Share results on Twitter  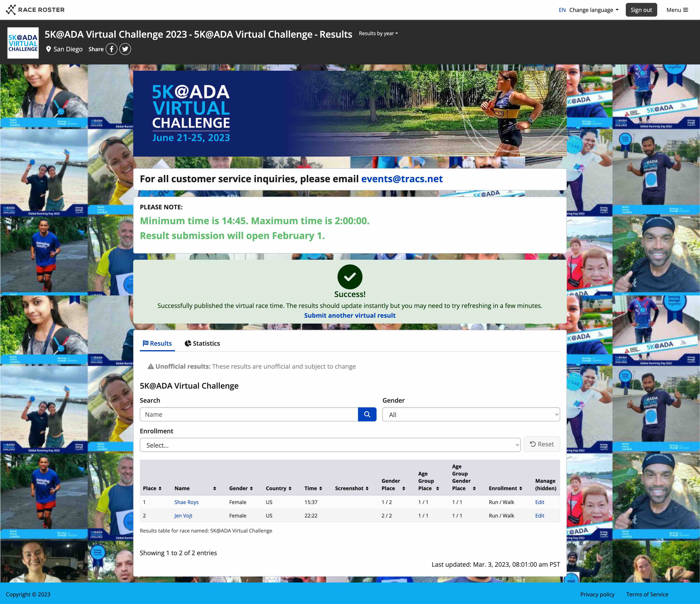tap(125, 49)
